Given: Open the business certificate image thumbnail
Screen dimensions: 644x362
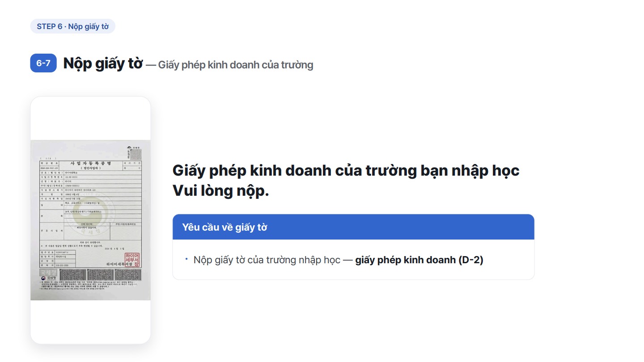Looking at the screenshot, I should pyautogui.click(x=91, y=220).
